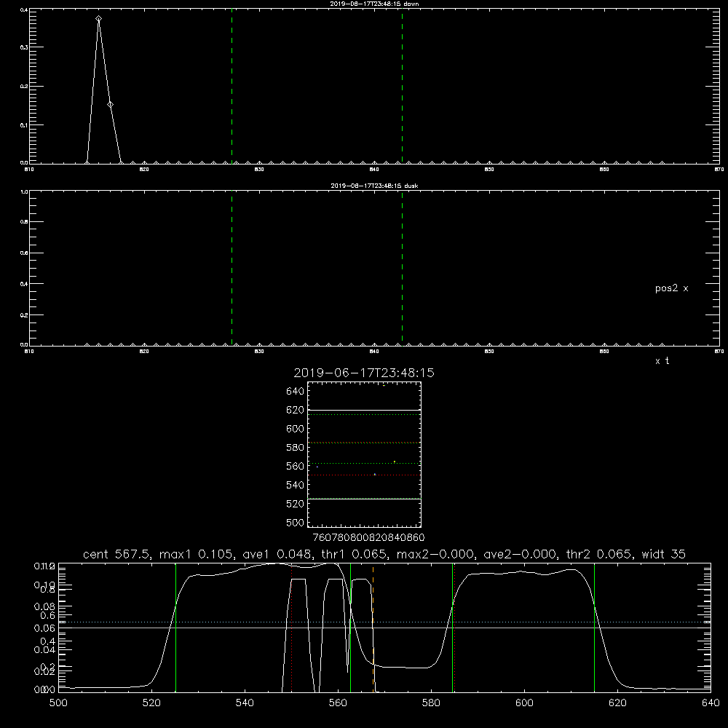728x728 pixels.
Task: Click the first green dashed line in the dusk plot
Action: tap(232, 268)
